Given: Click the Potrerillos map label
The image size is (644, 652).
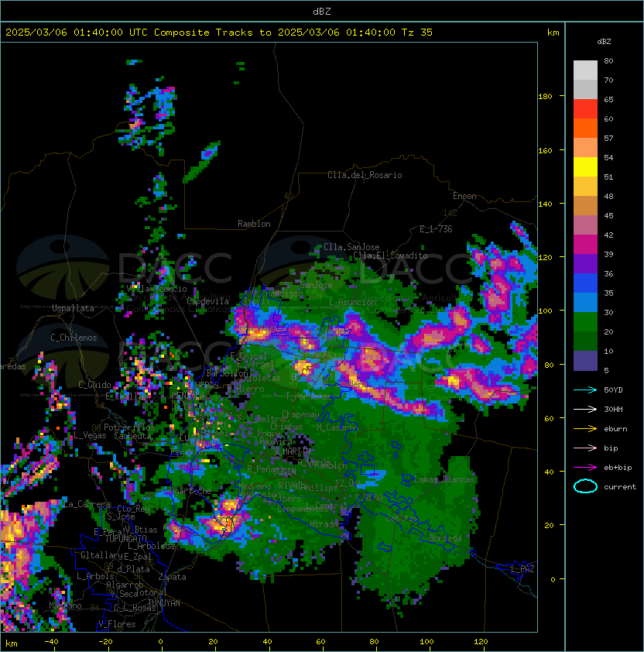Looking at the screenshot, I should [x=129, y=427].
